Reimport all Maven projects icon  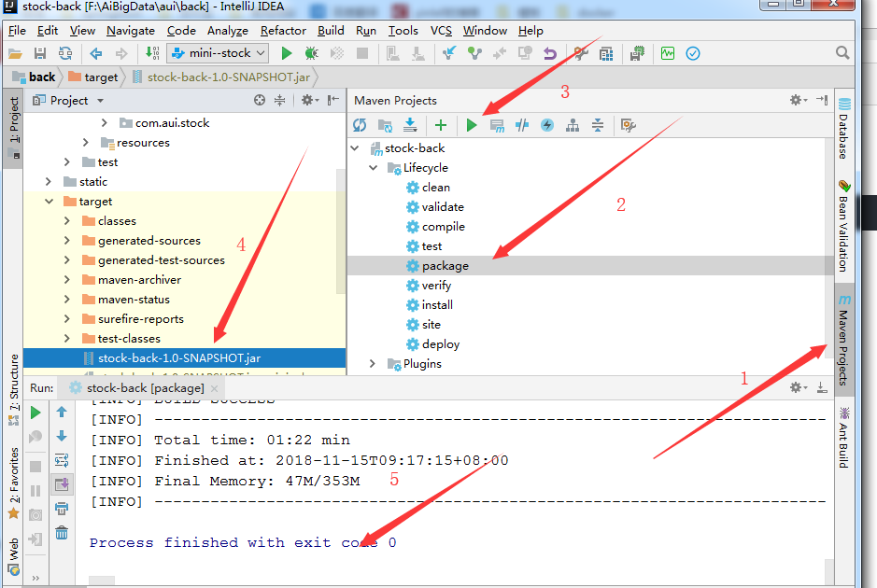(x=360, y=126)
